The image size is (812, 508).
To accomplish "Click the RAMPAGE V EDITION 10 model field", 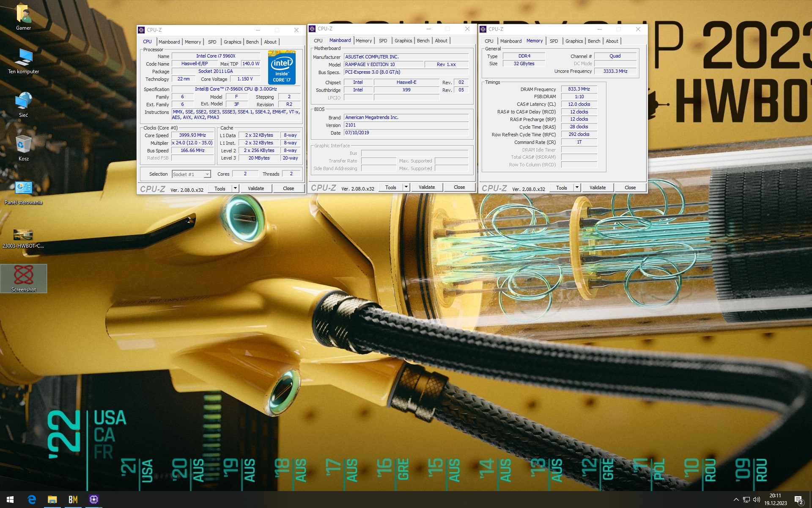I will tap(384, 64).
